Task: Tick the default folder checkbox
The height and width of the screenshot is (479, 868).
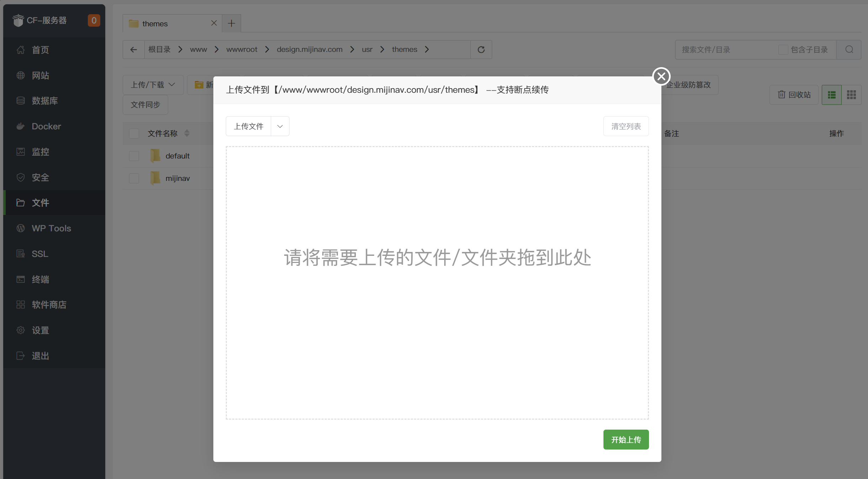Action: [134, 156]
